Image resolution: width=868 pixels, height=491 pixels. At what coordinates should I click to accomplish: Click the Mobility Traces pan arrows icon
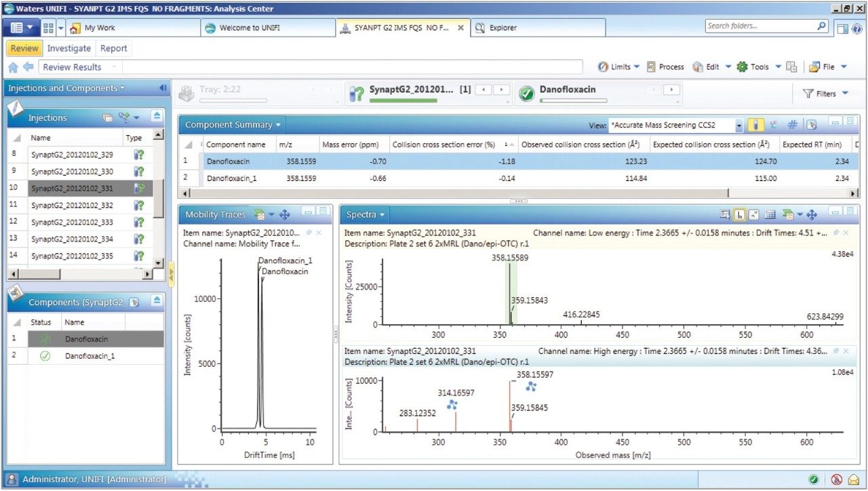(285, 214)
